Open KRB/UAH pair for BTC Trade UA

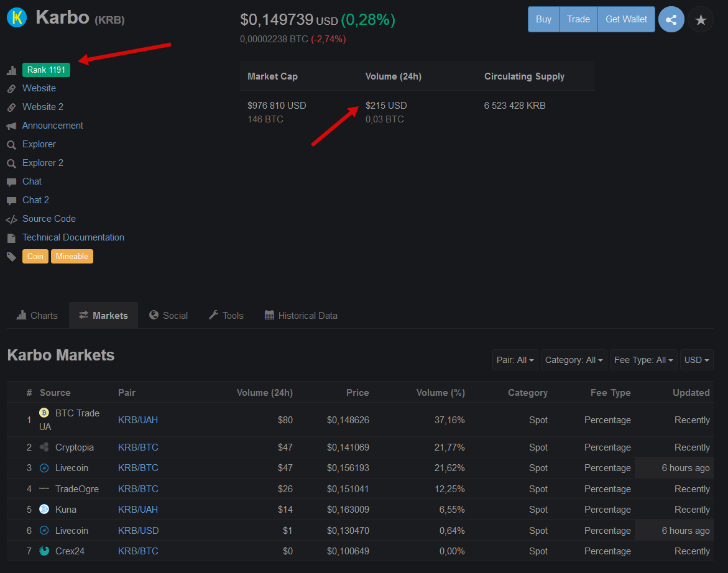click(138, 420)
